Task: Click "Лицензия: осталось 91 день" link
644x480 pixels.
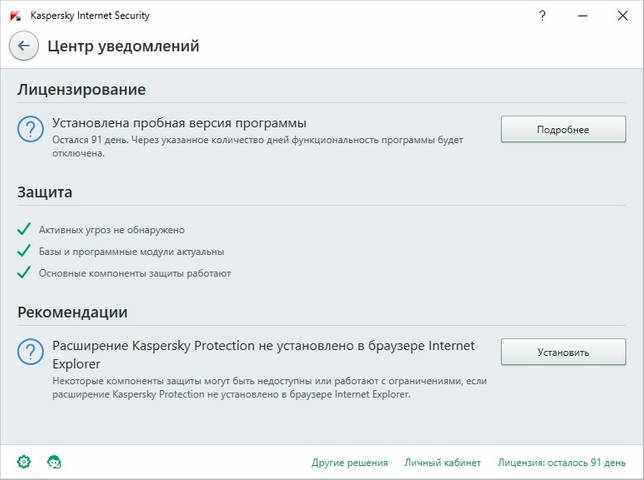Action: 561,462
